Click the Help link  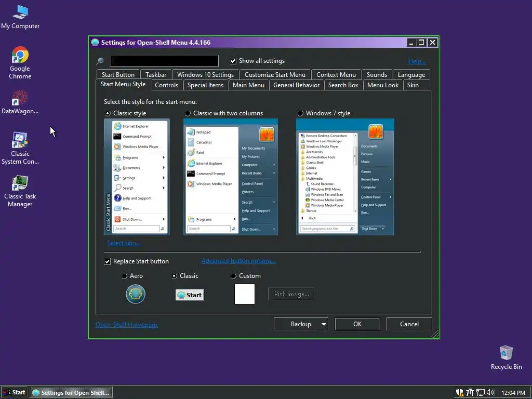417,61
